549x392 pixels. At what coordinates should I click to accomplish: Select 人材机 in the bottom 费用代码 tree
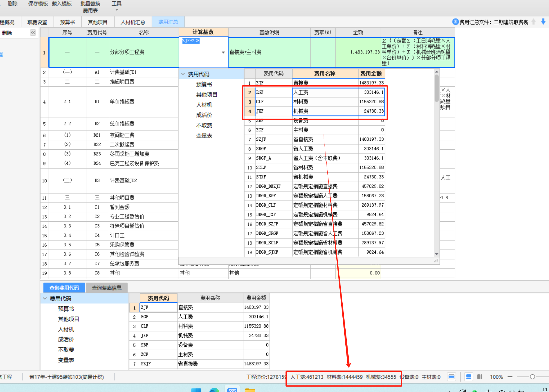tap(66, 329)
